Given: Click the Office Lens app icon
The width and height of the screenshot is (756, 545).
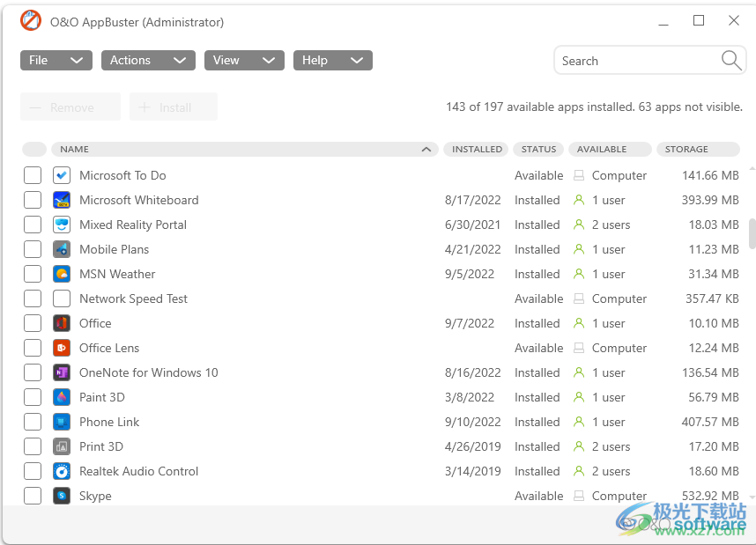Looking at the screenshot, I should tap(62, 348).
